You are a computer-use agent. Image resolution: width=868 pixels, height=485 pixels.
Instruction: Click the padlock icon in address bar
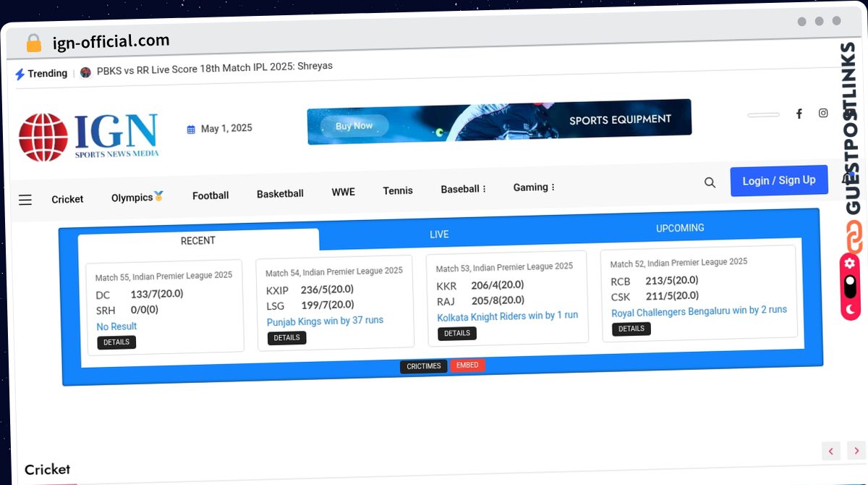coord(33,43)
